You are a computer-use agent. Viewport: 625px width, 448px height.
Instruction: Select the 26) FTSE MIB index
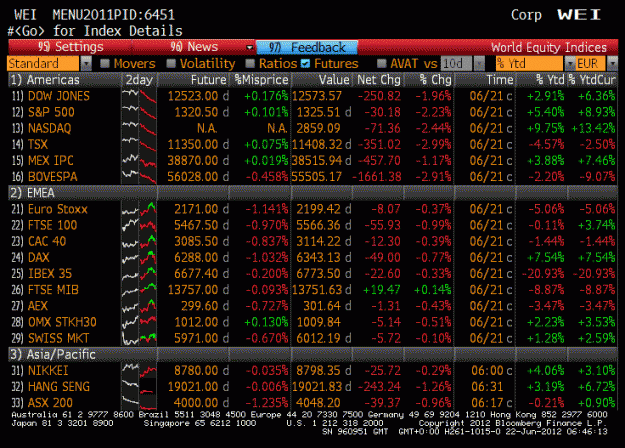[45, 290]
